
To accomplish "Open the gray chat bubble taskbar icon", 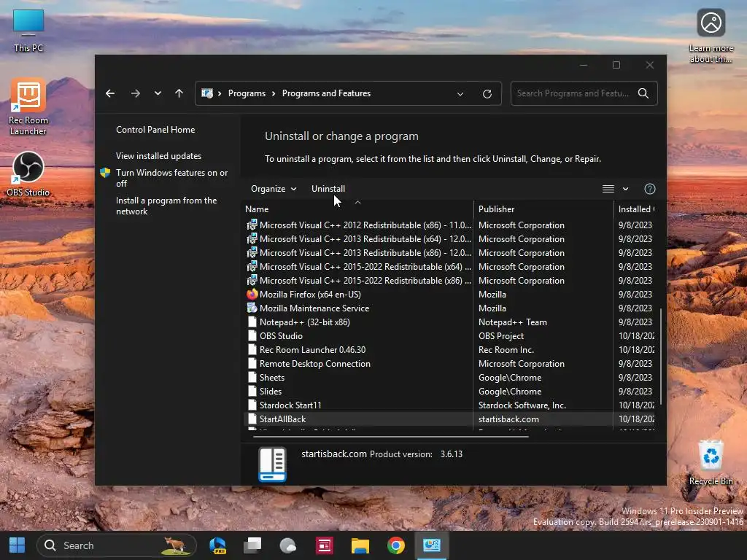I will (288, 545).
